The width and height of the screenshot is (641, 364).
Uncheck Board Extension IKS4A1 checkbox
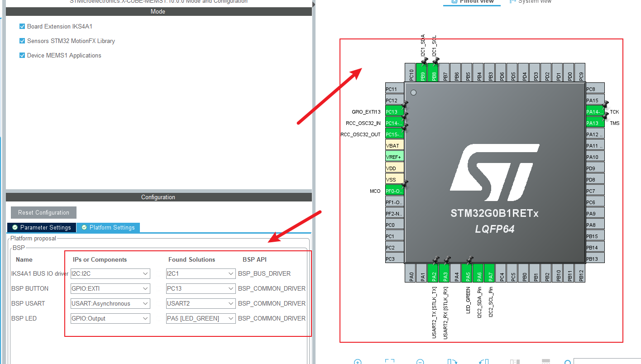(x=22, y=26)
